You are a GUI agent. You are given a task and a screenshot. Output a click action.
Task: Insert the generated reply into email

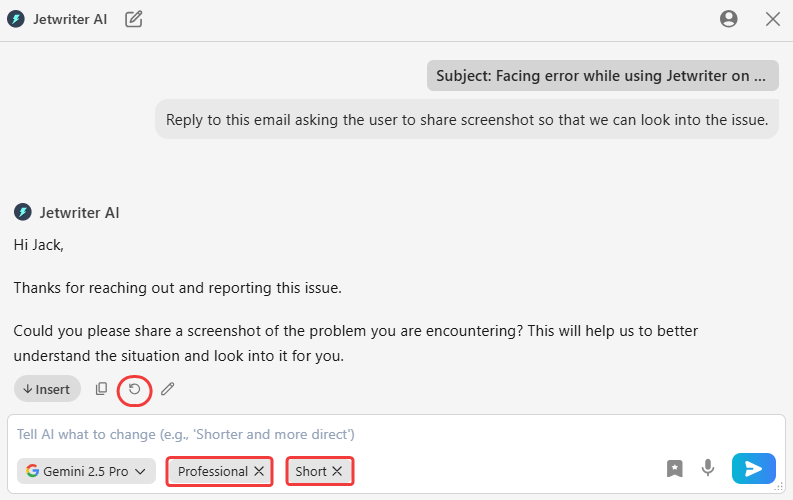pos(47,389)
